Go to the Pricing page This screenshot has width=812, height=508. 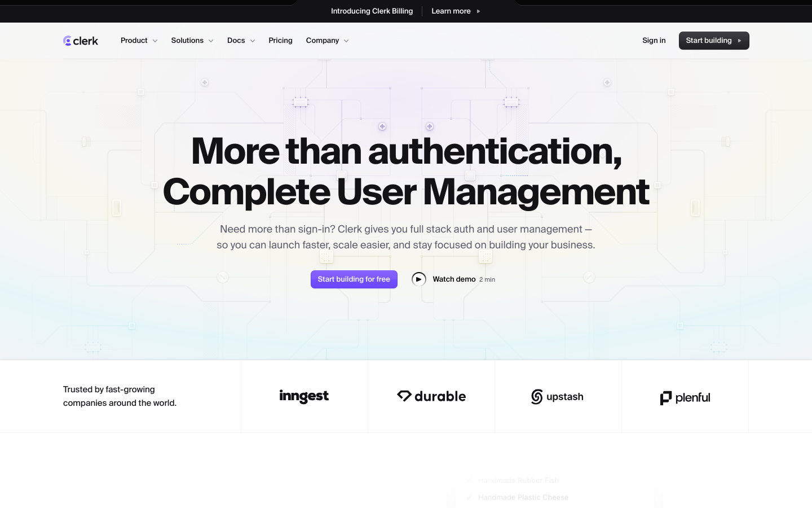(280, 41)
